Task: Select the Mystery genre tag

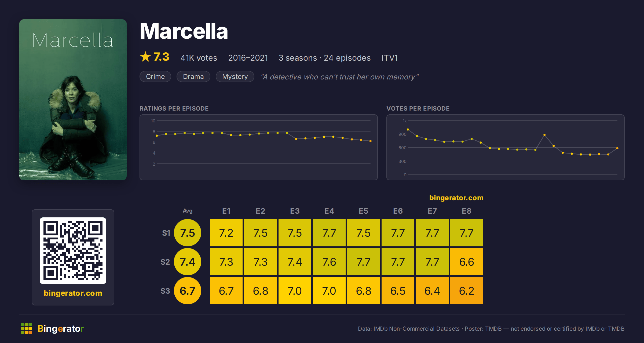Action: (235, 76)
